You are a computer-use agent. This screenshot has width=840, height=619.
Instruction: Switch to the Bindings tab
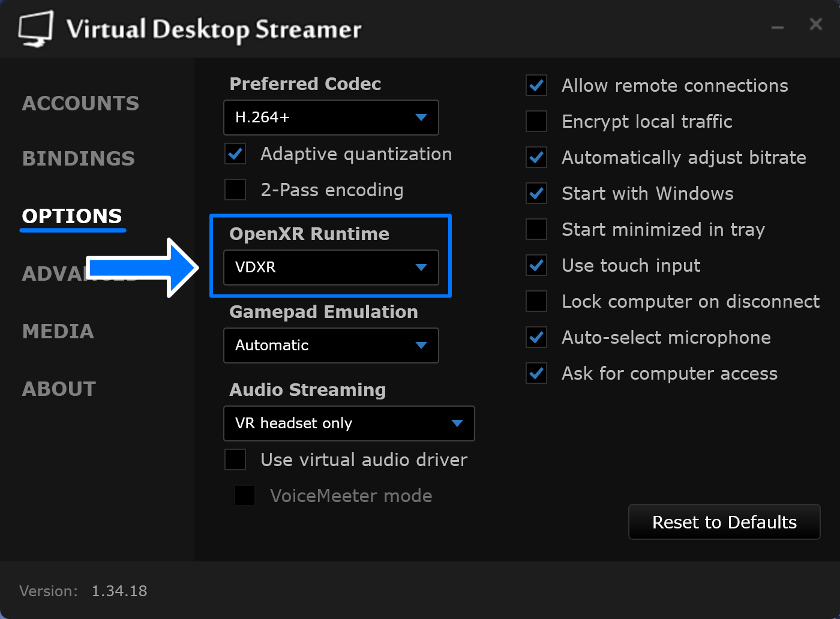coord(79,158)
